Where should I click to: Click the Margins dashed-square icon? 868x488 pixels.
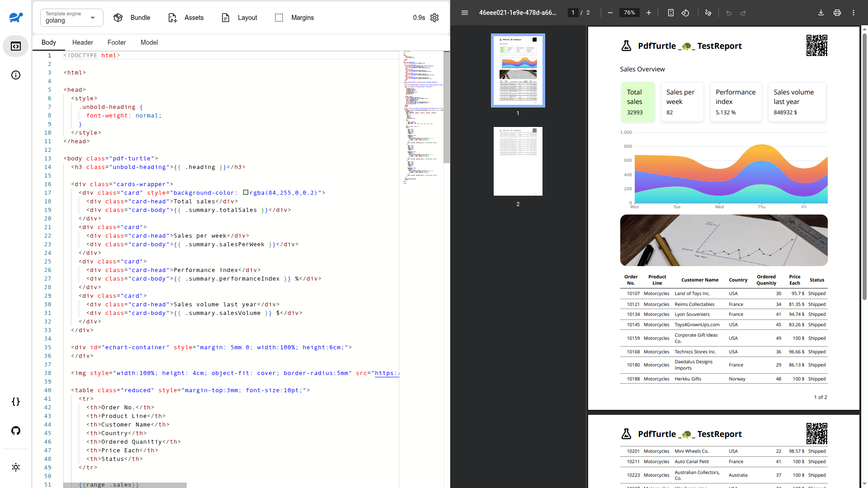pos(279,18)
